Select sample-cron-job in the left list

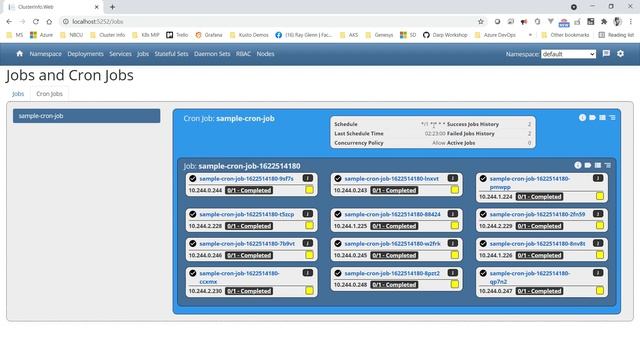pos(87,116)
